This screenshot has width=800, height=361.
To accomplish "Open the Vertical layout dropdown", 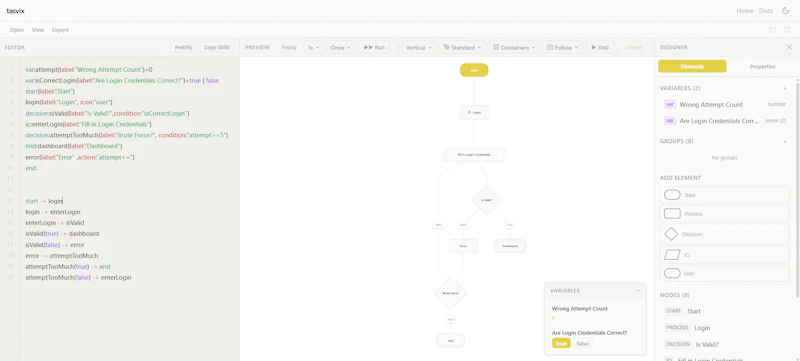I will tap(419, 47).
